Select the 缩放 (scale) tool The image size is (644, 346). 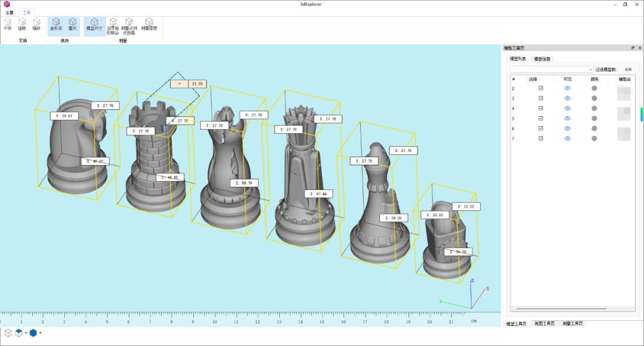point(36,24)
